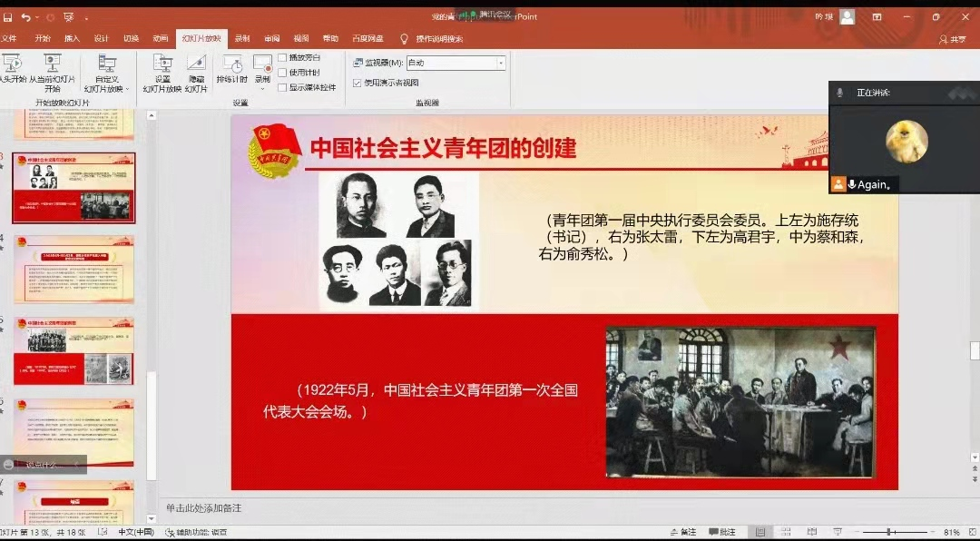This screenshot has width=980, height=541.
Task: Switch to the Home (开始) tab
Action: click(x=43, y=39)
